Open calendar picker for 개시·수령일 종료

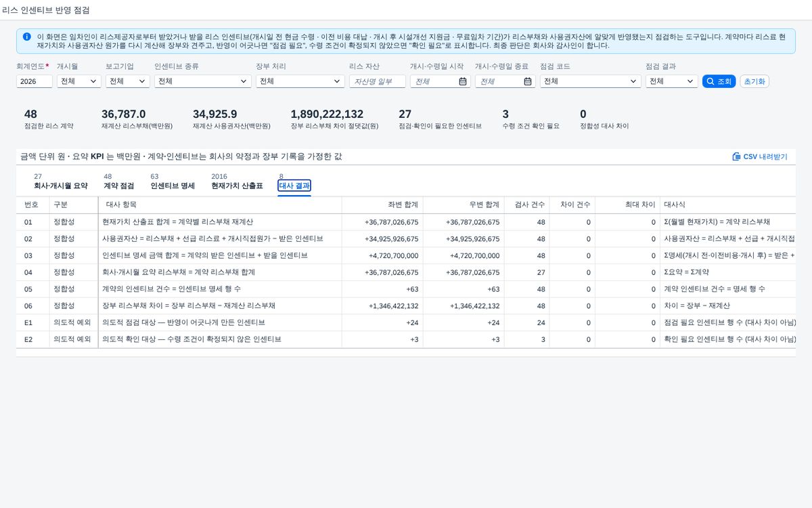(528, 81)
